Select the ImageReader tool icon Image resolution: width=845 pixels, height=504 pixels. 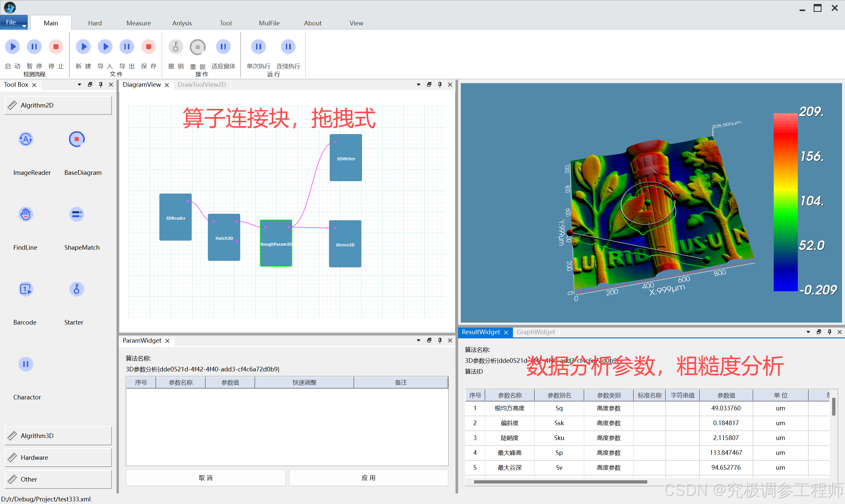26,139
